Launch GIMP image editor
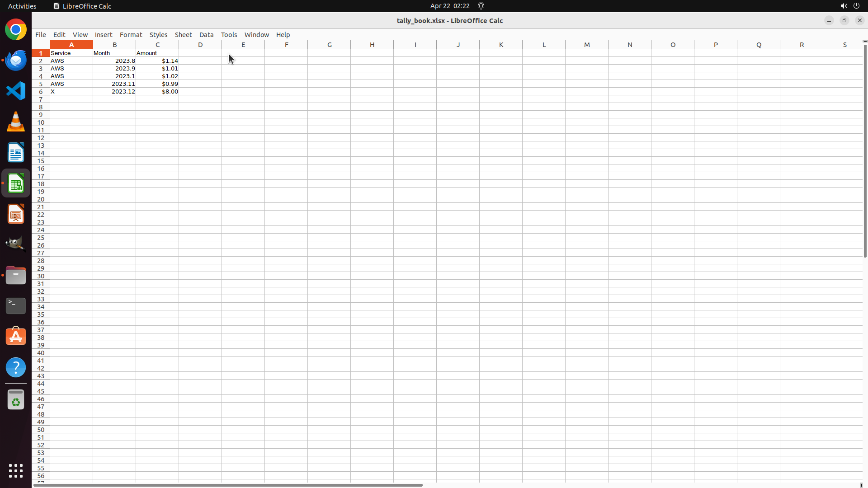 point(16,244)
